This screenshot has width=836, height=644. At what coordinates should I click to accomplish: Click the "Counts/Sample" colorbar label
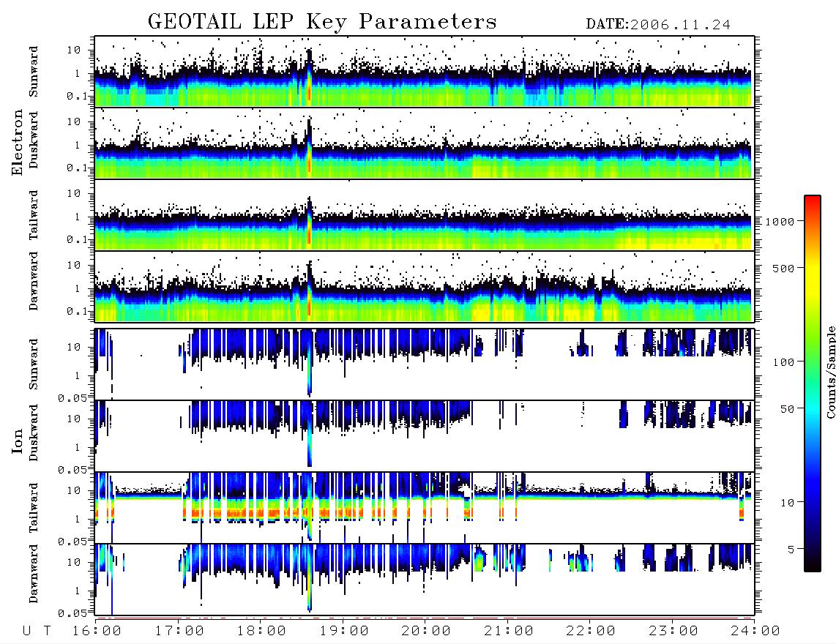tap(831, 372)
